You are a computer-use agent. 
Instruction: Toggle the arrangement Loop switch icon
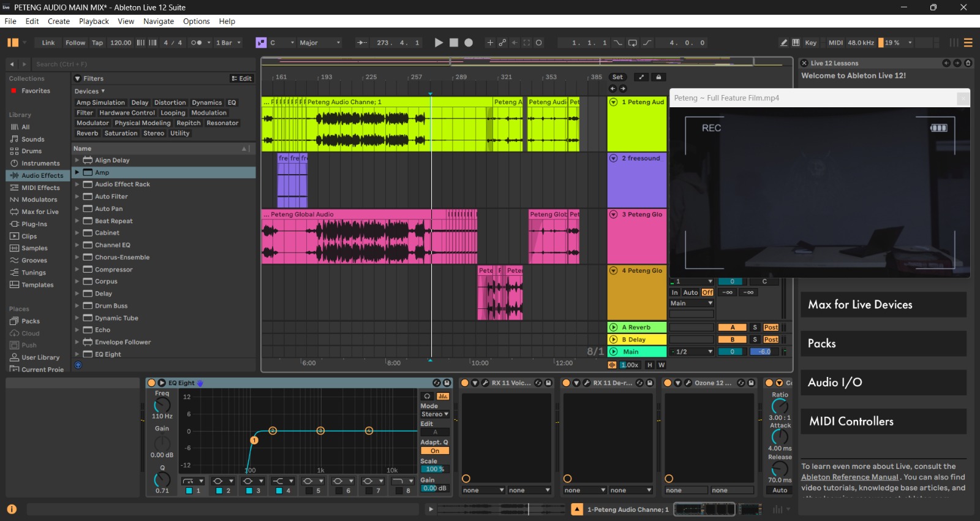click(x=632, y=43)
